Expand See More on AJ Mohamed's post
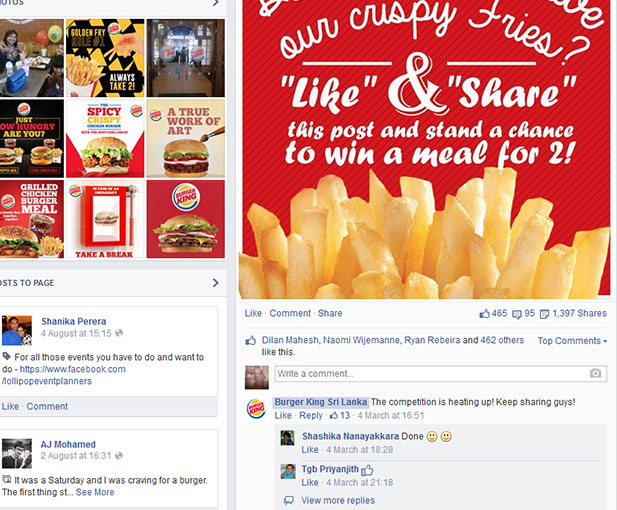Viewport: 617px width, 510px height. tap(95, 492)
